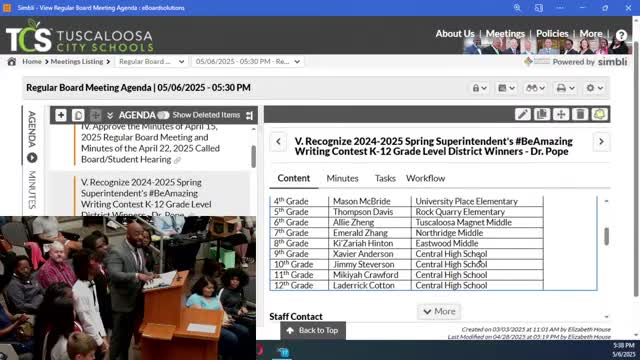Open the printer options dropdown
This screenshot has width=640, height=360.
pos(566,88)
